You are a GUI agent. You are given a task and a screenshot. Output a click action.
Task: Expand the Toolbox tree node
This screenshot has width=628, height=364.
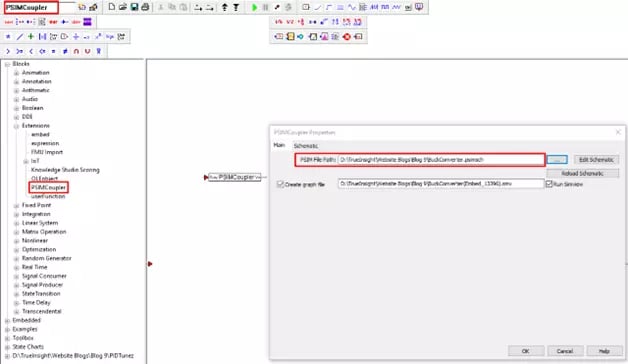pyautogui.click(x=7, y=338)
